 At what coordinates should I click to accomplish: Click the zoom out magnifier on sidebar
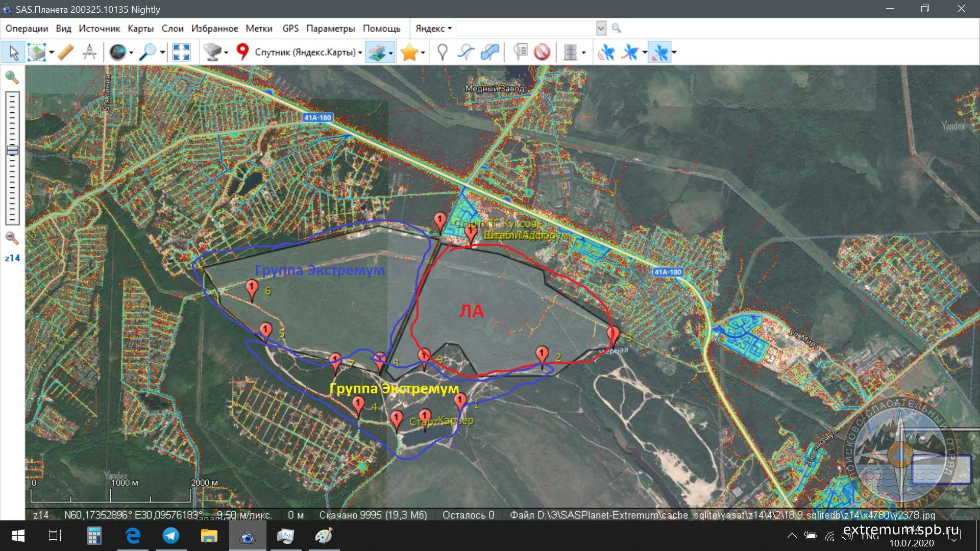[x=12, y=238]
